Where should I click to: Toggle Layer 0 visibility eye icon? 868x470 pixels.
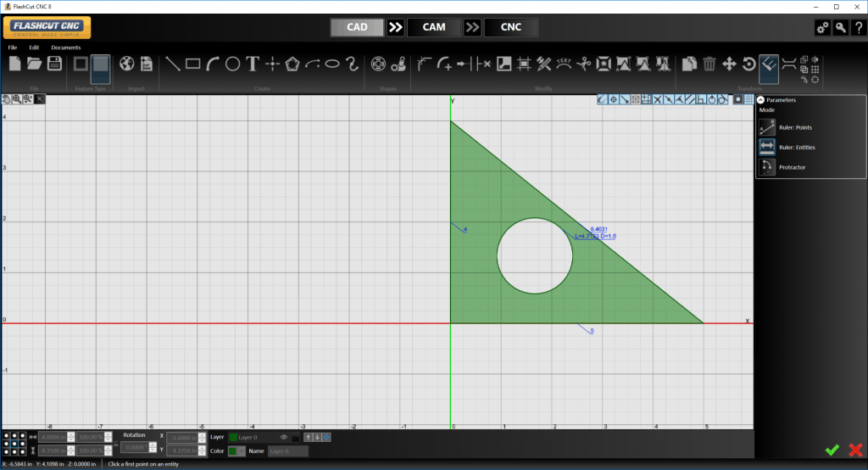[x=284, y=437]
